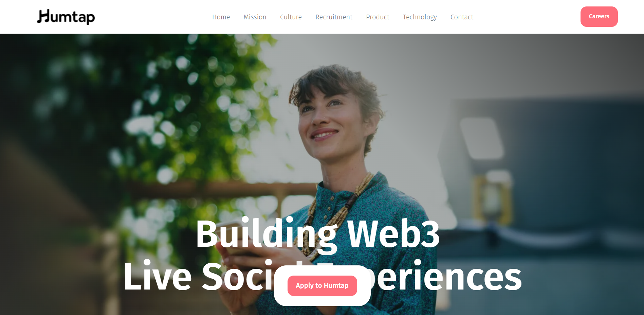
Task: Click the Apply to Humtap button
Action: click(x=322, y=286)
